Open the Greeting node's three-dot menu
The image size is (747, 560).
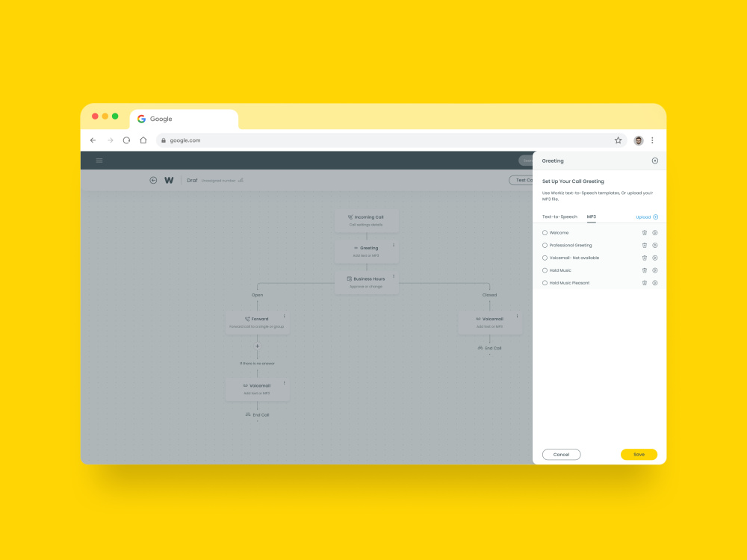(x=394, y=245)
